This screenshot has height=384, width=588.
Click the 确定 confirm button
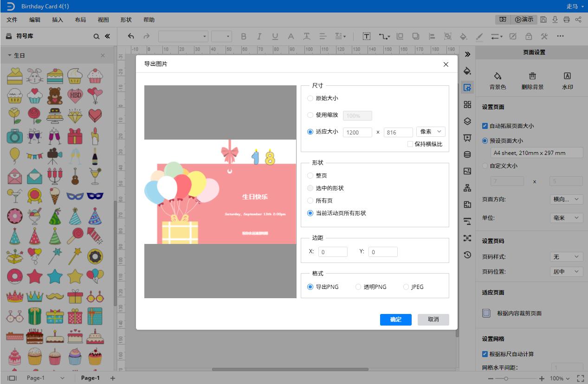tap(395, 320)
